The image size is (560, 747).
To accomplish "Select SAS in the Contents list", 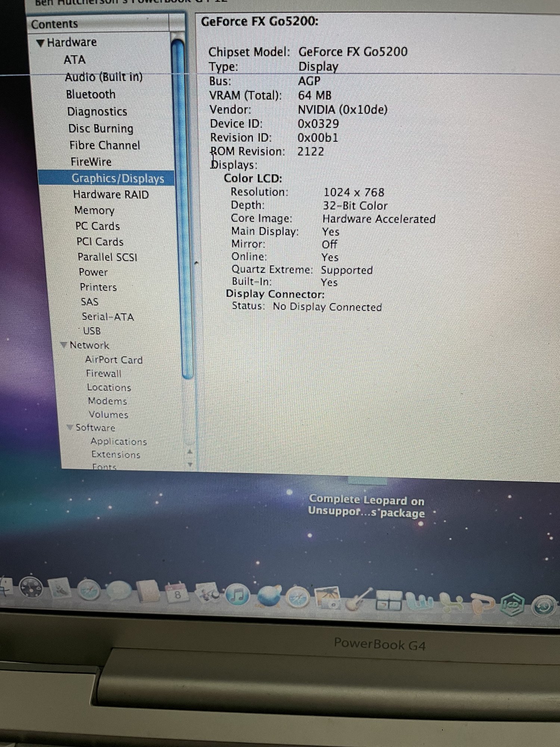I will coord(90,302).
